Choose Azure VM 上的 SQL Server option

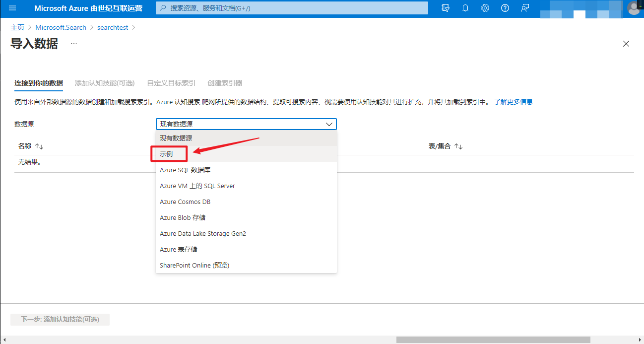coord(246,186)
